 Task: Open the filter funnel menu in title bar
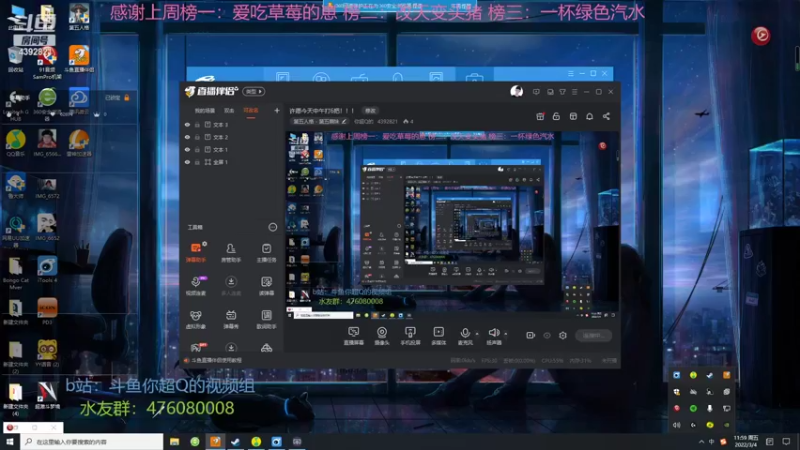coord(562,92)
